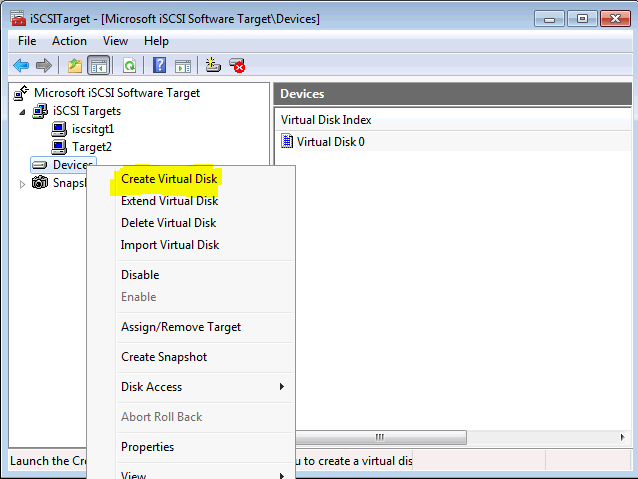The width and height of the screenshot is (638, 479).
Task: Click the iSCSI Targets node icon
Action: pyautogui.click(x=40, y=111)
